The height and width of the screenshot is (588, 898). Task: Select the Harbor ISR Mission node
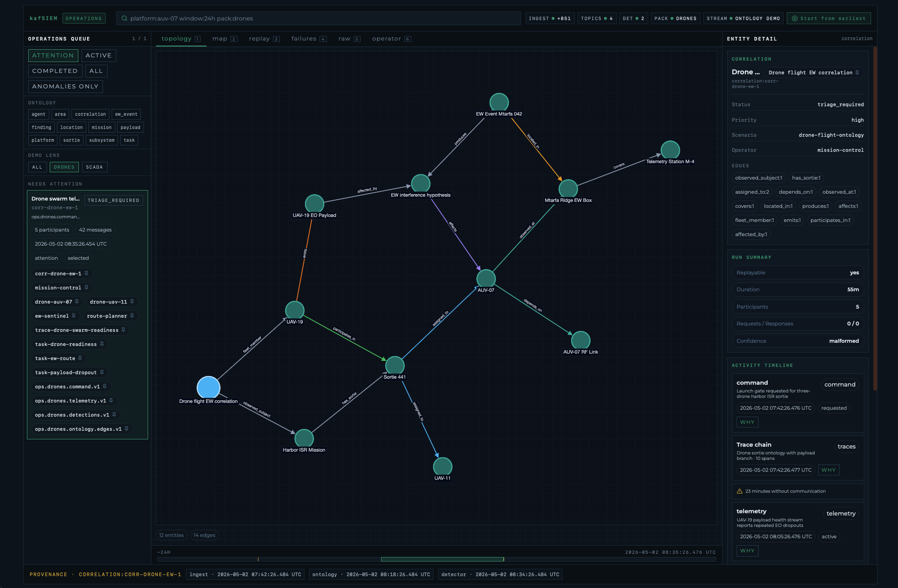[x=304, y=438]
